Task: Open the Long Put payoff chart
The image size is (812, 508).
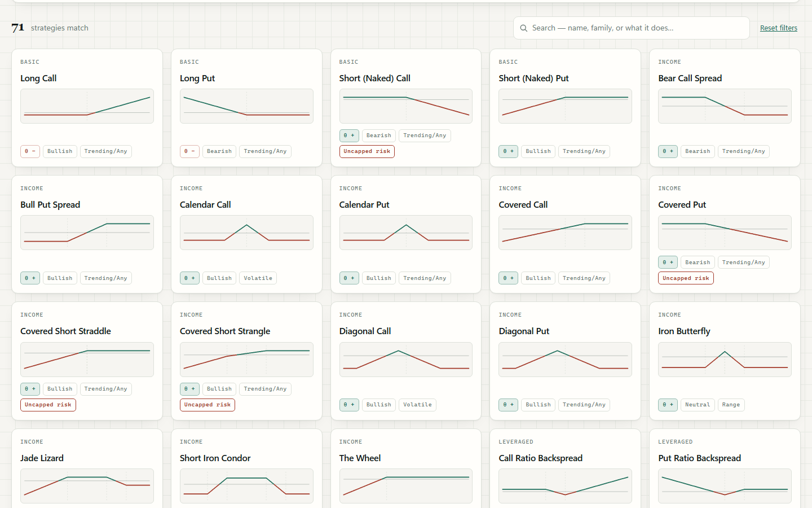Action: click(x=246, y=106)
